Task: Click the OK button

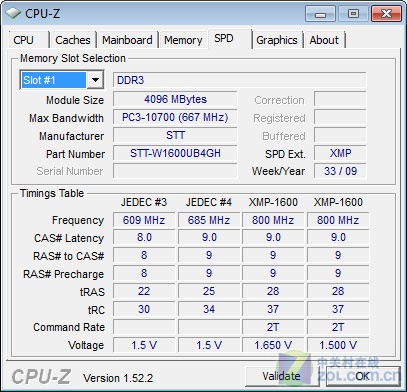Action: (363, 376)
